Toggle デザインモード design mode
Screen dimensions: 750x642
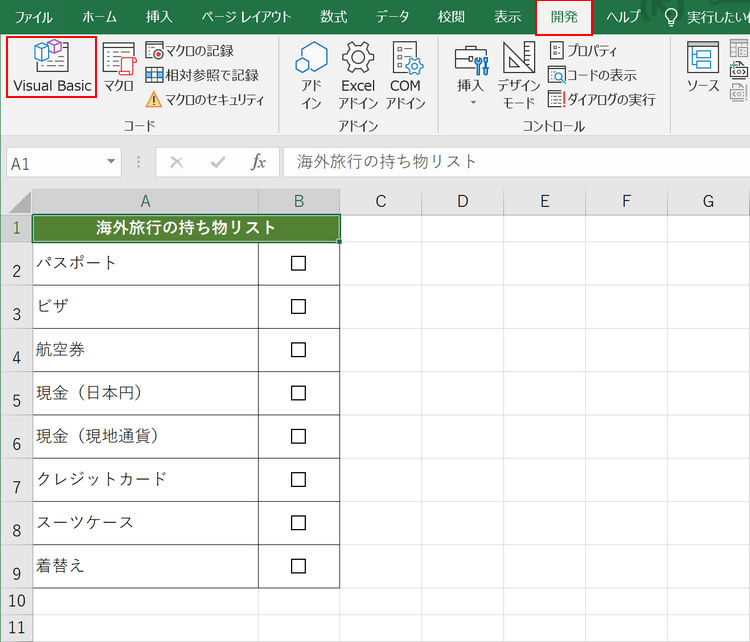[x=518, y=76]
